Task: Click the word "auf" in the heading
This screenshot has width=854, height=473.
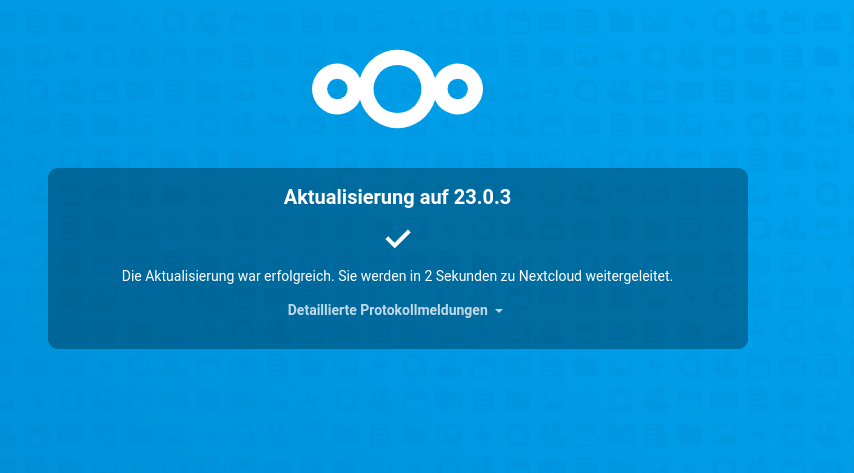Action: [x=434, y=197]
